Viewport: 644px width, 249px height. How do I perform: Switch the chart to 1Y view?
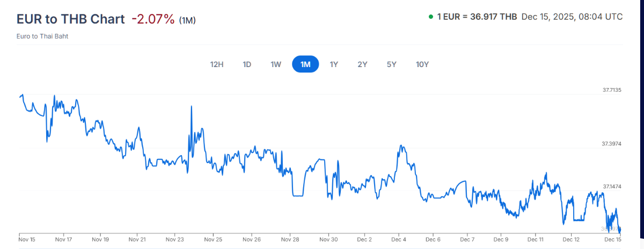click(x=334, y=64)
